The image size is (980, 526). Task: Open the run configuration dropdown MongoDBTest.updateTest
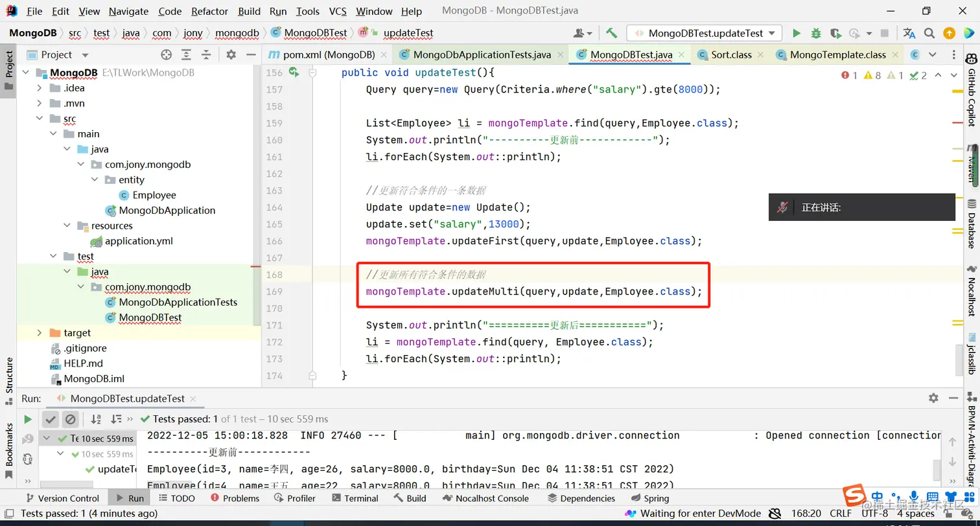click(x=705, y=33)
